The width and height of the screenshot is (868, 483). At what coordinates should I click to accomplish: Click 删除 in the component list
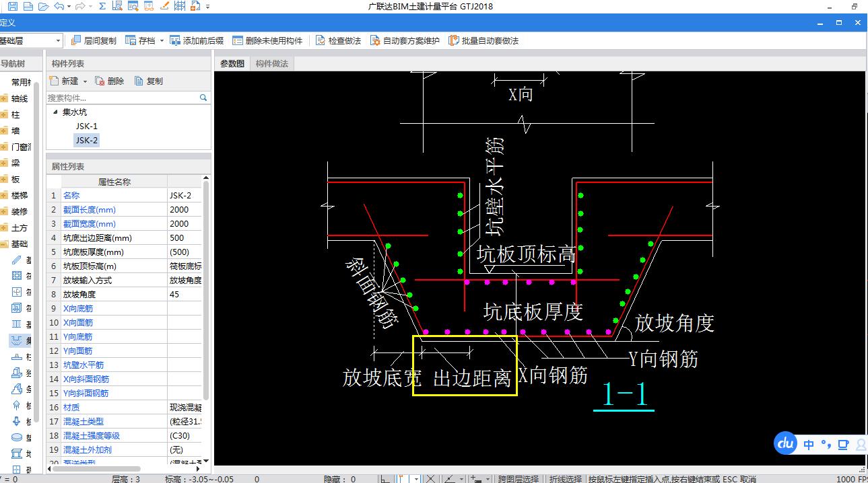tap(110, 81)
